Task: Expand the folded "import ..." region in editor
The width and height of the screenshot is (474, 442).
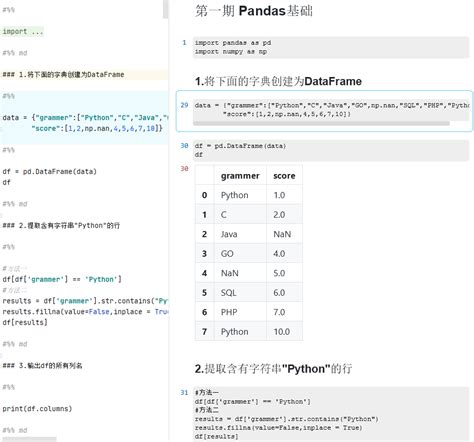Action: (23, 32)
